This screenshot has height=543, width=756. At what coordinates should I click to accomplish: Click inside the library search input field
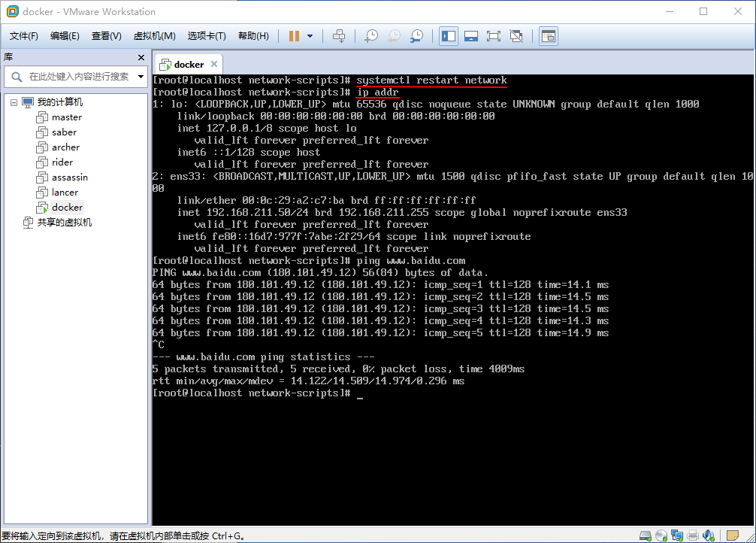75,76
